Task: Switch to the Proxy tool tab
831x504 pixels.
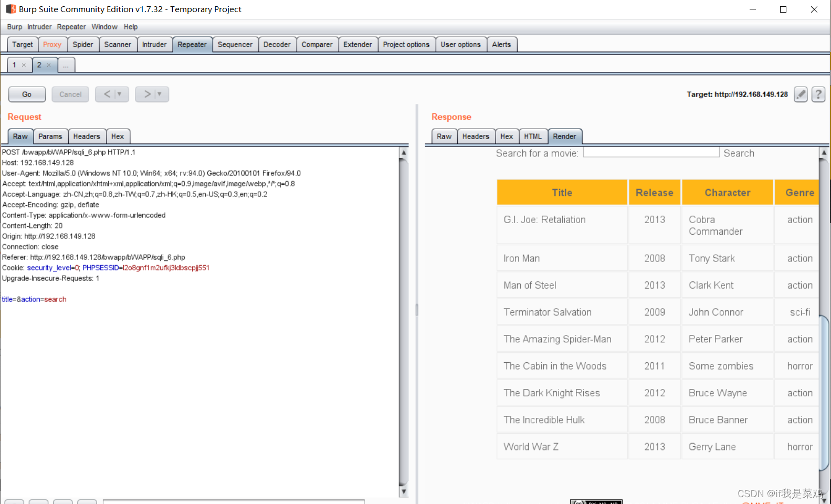Action: [x=52, y=45]
